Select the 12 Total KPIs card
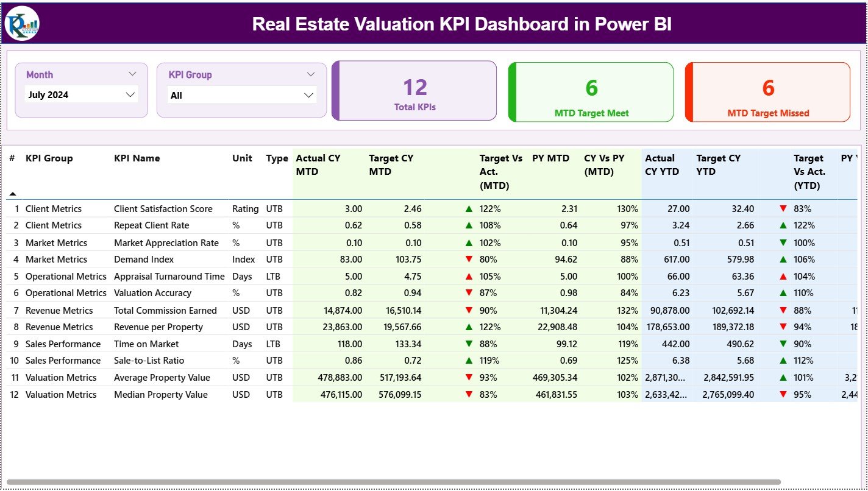The width and height of the screenshot is (868, 491). click(414, 90)
